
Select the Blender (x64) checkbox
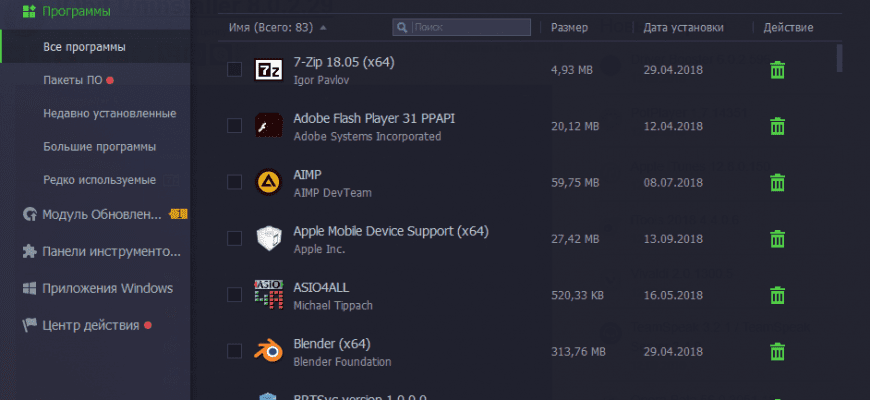click(x=234, y=351)
